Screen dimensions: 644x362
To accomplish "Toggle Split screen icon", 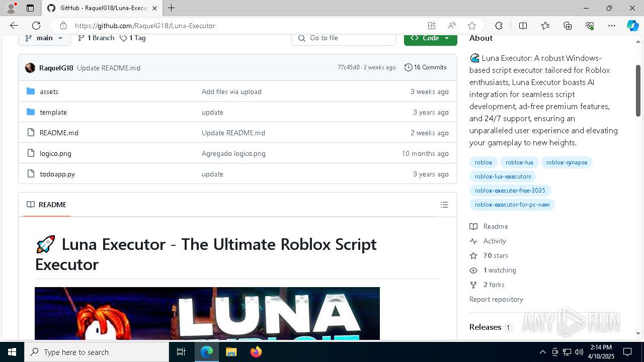I will 523,26.
